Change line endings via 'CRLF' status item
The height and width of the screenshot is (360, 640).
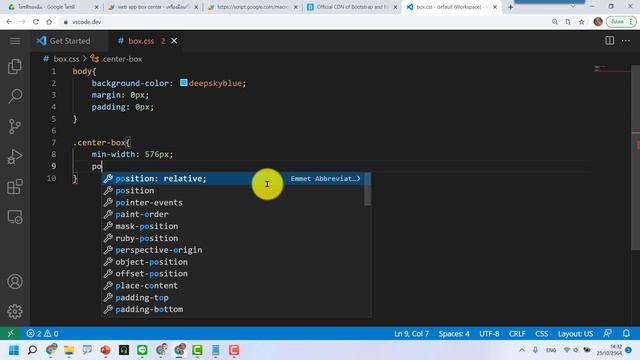[x=517, y=333]
